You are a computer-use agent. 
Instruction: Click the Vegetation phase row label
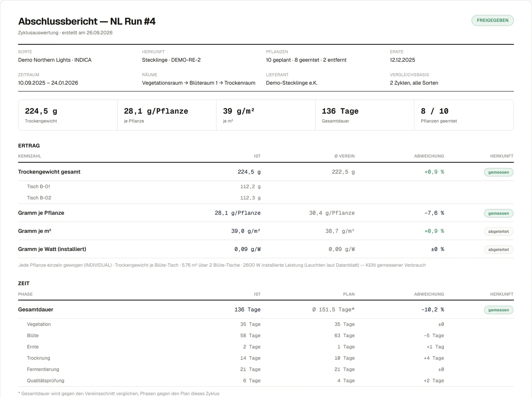click(x=39, y=324)
